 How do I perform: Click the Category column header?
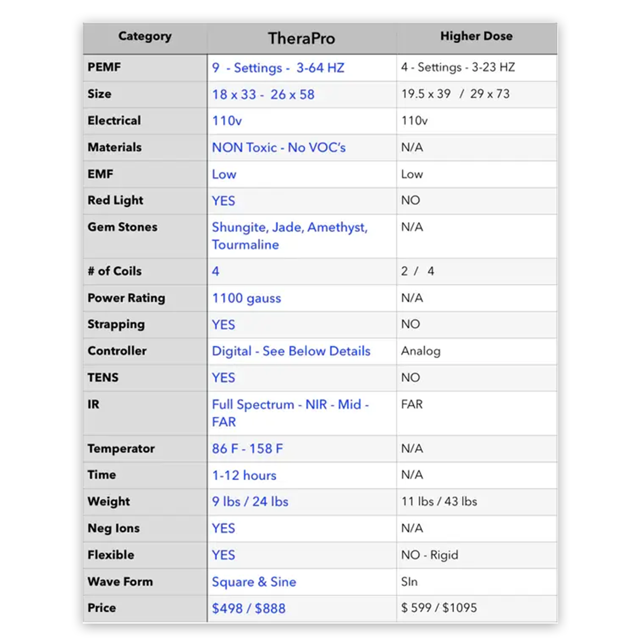tap(145, 36)
